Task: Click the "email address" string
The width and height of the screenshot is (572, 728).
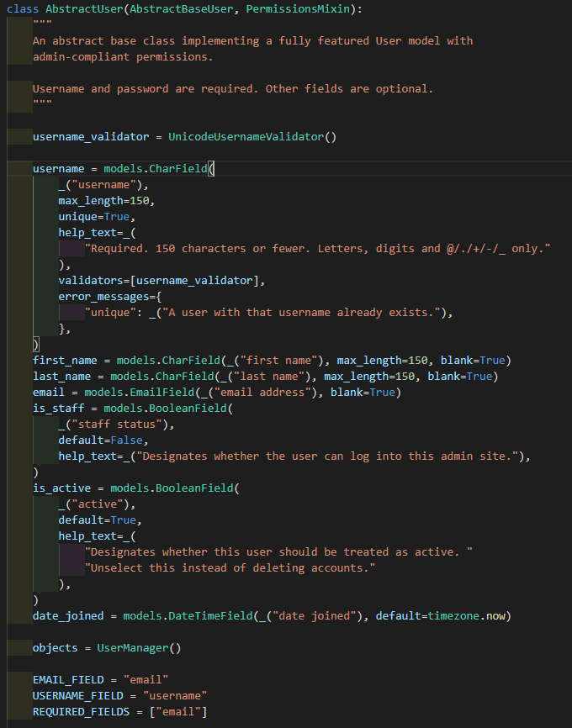Action: (262, 393)
